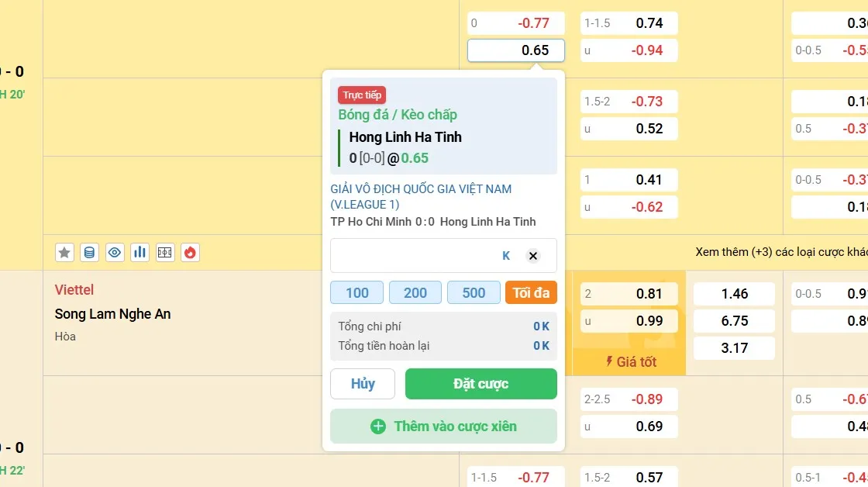Select the 500 quick stake chip
This screenshot has height=487, width=868.
[x=474, y=292]
